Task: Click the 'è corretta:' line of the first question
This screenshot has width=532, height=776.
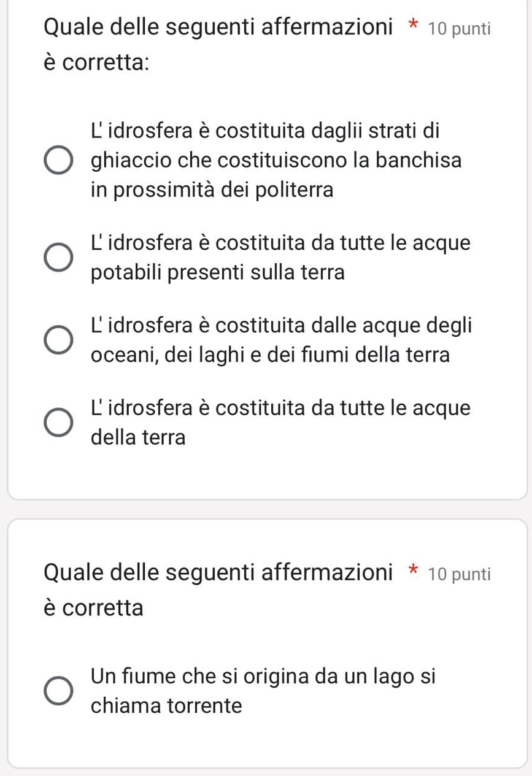Action: click(98, 63)
